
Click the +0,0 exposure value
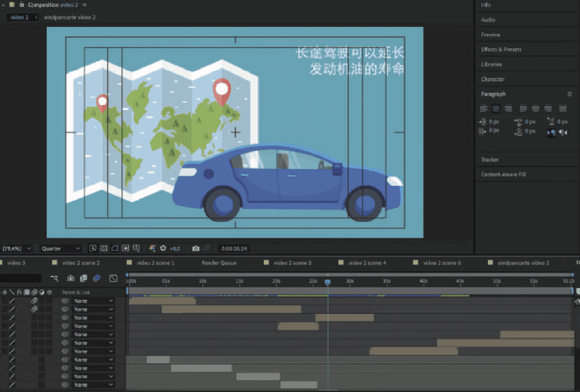tap(175, 249)
